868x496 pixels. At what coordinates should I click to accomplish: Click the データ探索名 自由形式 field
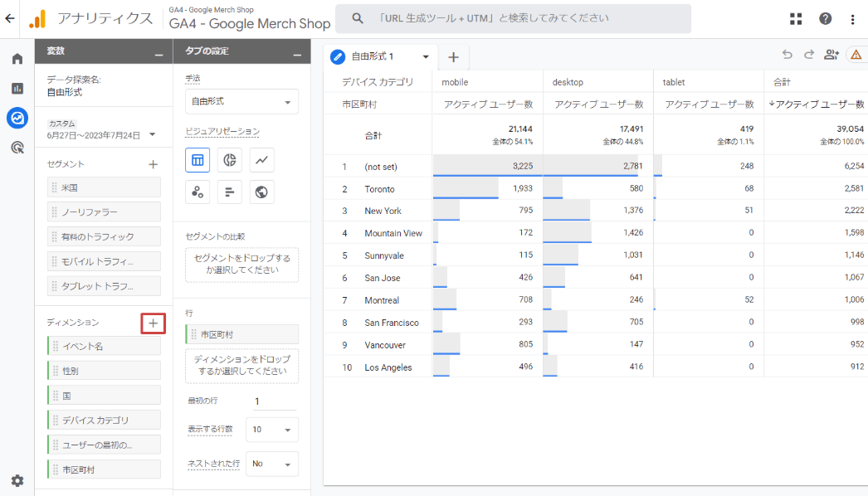pyautogui.click(x=64, y=92)
